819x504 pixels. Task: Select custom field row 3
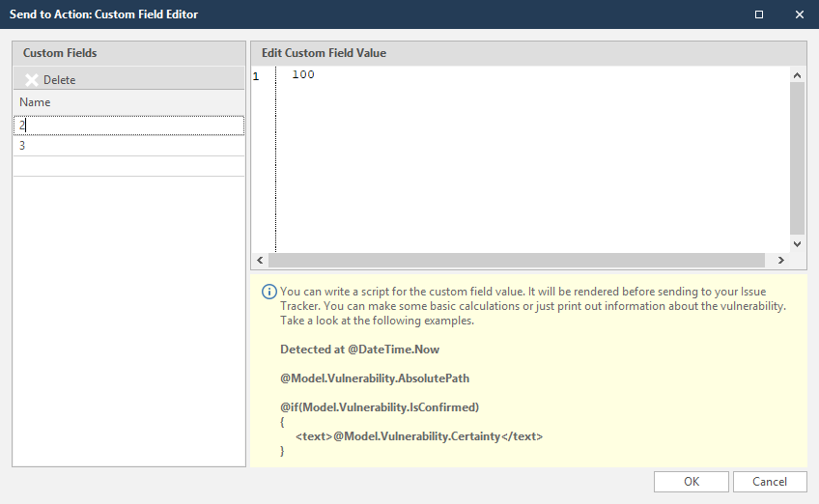coord(128,146)
